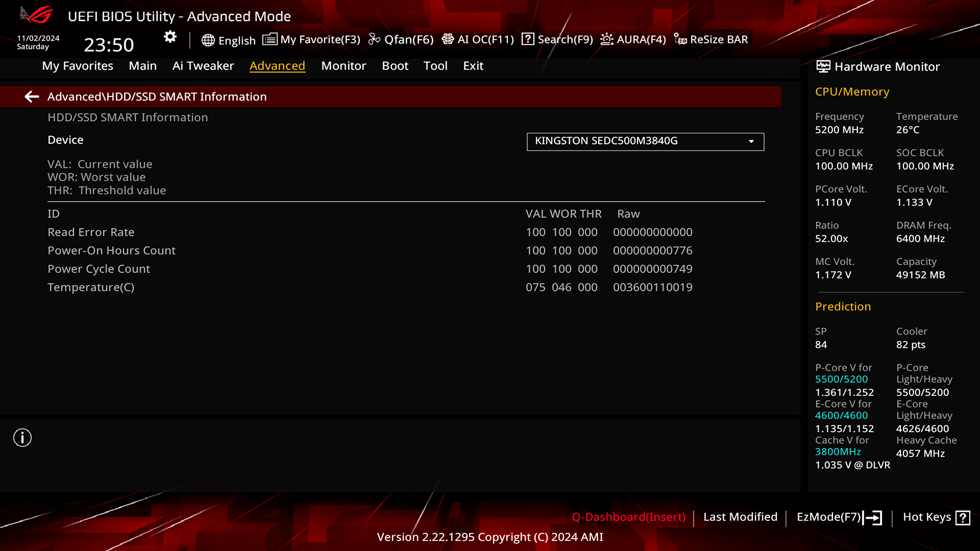Toggle English language selector
The width and height of the screenshot is (980, 551).
pyautogui.click(x=228, y=39)
